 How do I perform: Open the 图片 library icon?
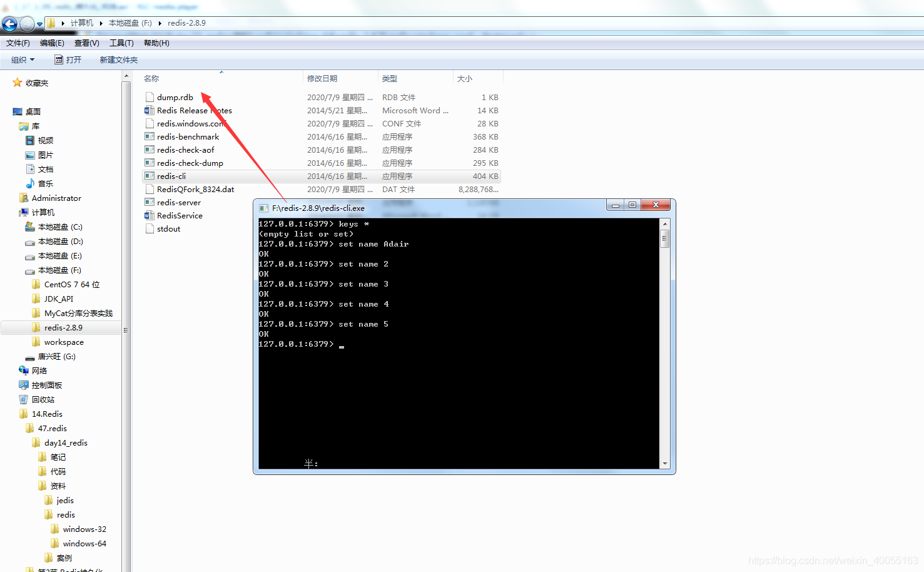click(30, 155)
